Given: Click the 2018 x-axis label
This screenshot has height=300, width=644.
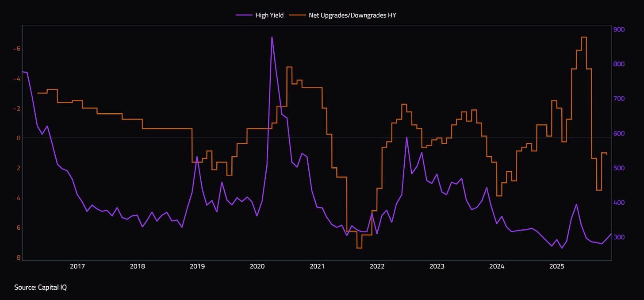Looking at the screenshot, I should click(x=137, y=266).
